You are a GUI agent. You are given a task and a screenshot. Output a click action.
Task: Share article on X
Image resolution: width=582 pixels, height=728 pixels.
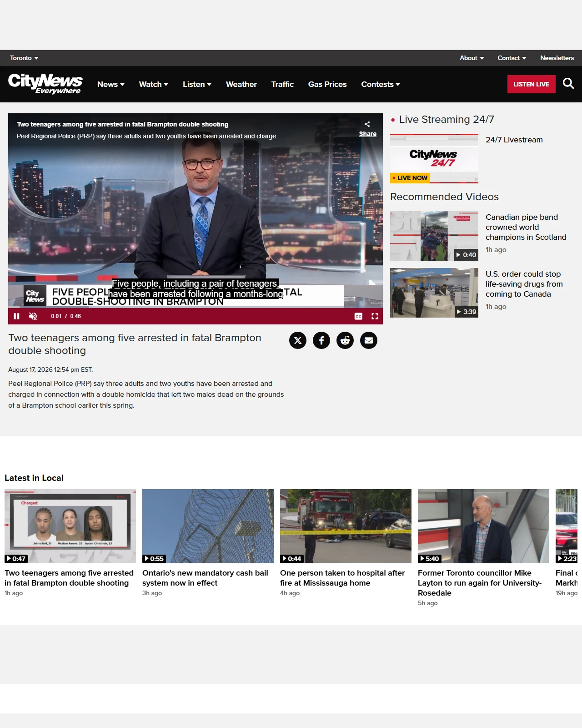tap(298, 340)
